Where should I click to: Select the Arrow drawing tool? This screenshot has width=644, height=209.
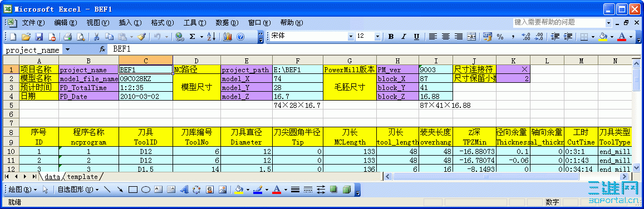[x=120, y=190]
